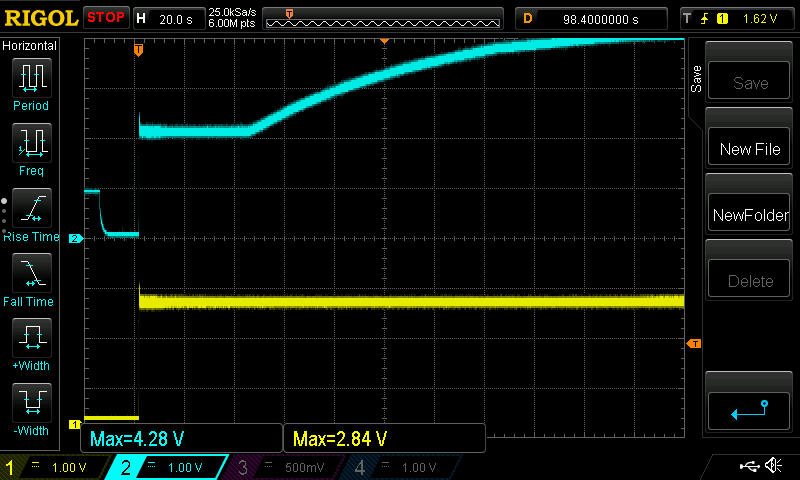
Task: Click the trigger level marker on right edge
Action: (694, 344)
